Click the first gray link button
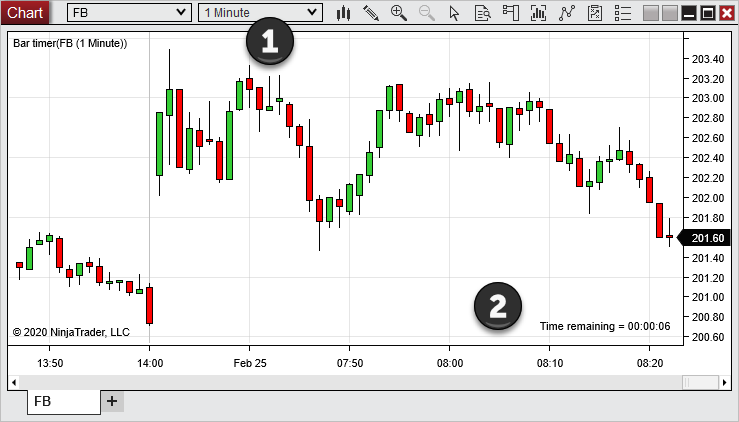The height and width of the screenshot is (422, 739). coord(651,13)
